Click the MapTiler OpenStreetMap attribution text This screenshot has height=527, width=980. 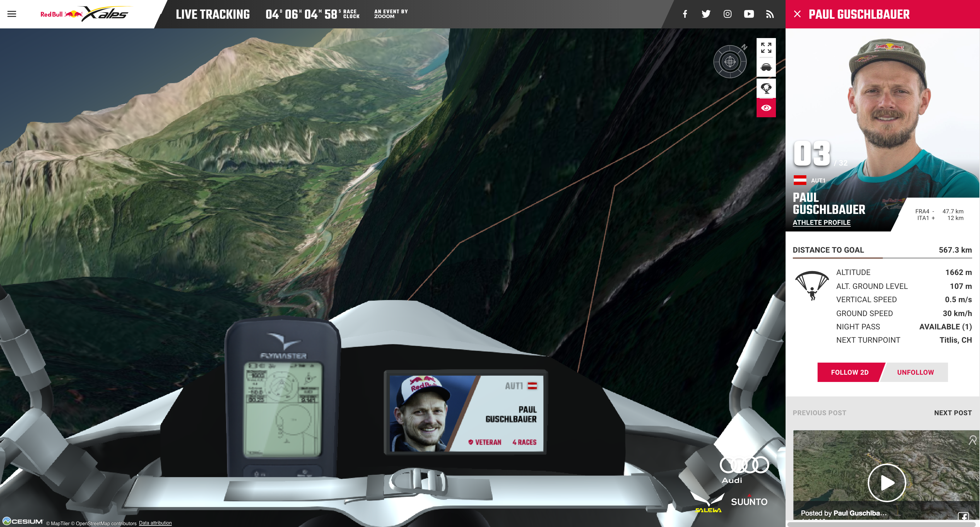click(x=91, y=523)
